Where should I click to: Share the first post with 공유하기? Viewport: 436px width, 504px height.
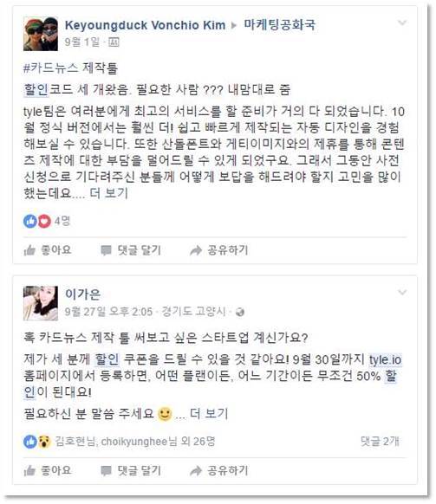click(219, 249)
